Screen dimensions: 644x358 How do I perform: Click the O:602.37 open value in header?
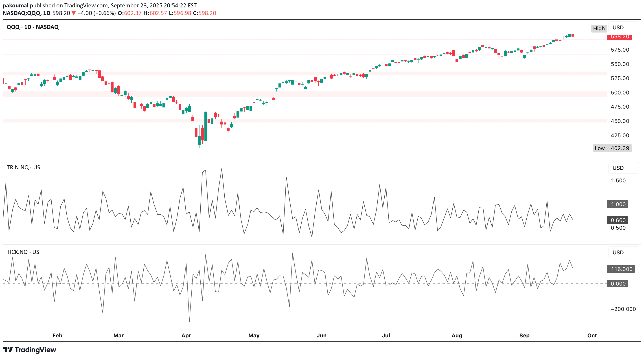(130, 13)
